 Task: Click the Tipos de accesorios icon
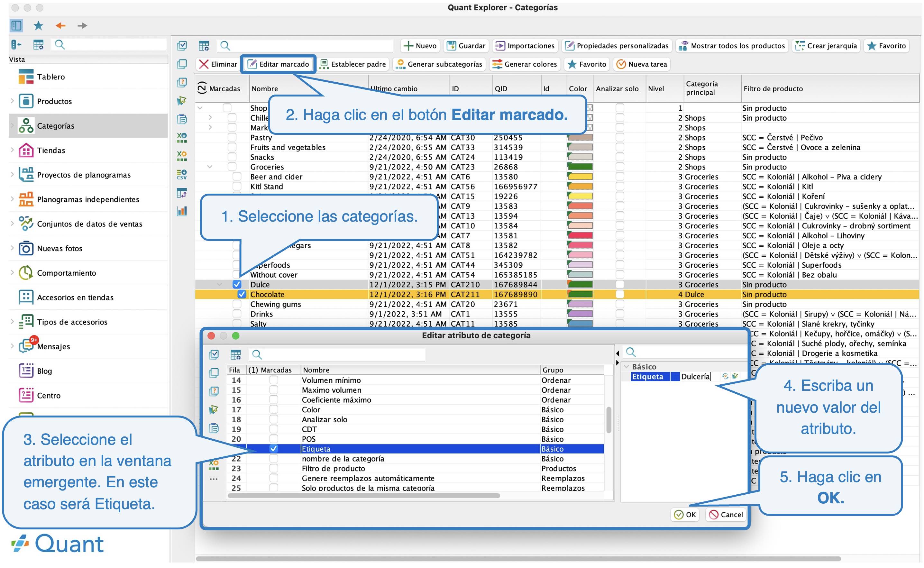[x=26, y=322]
